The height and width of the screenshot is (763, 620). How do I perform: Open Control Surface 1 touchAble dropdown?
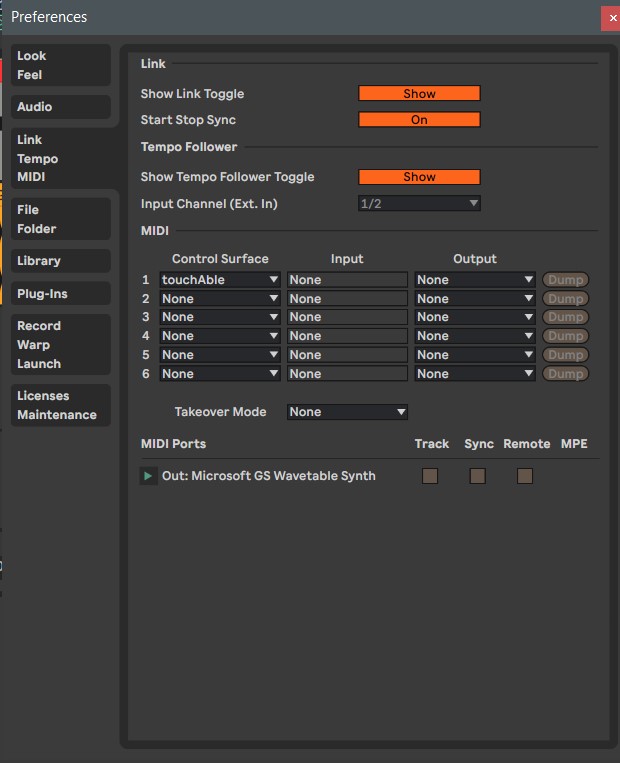coord(220,280)
